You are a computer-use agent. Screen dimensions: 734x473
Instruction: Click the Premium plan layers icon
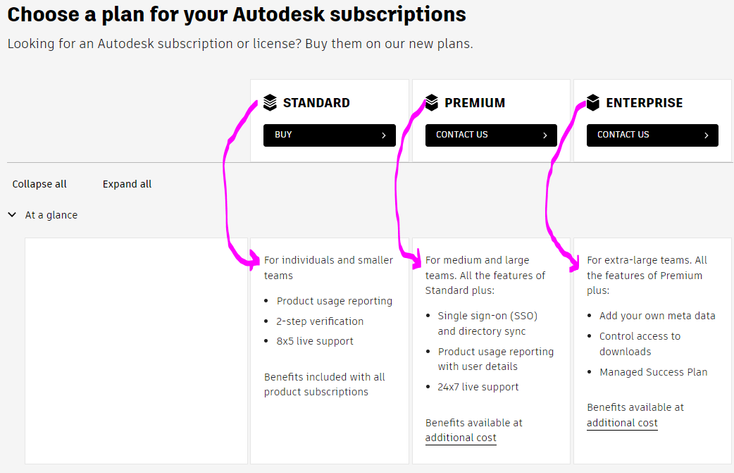click(x=432, y=102)
